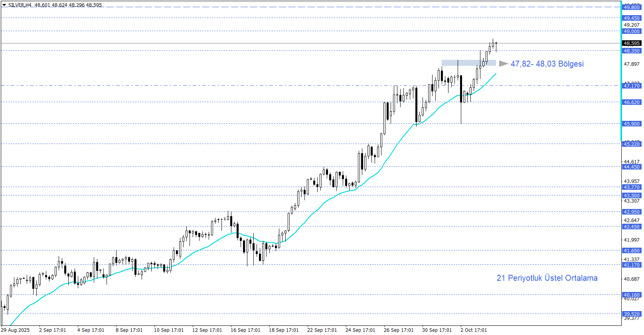
Task: Click the SILVER,H4 chart title text
Action: point(20,5)
